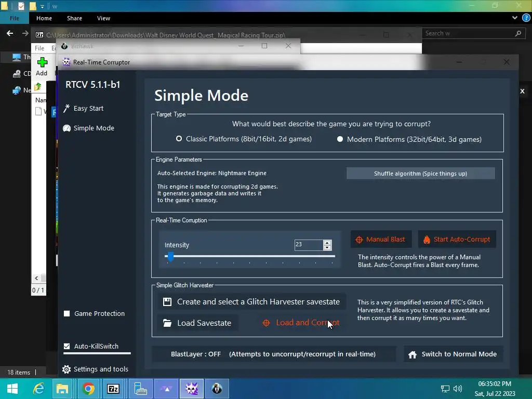
Task: Open the View ribbon tab
Action: (103, 18)
